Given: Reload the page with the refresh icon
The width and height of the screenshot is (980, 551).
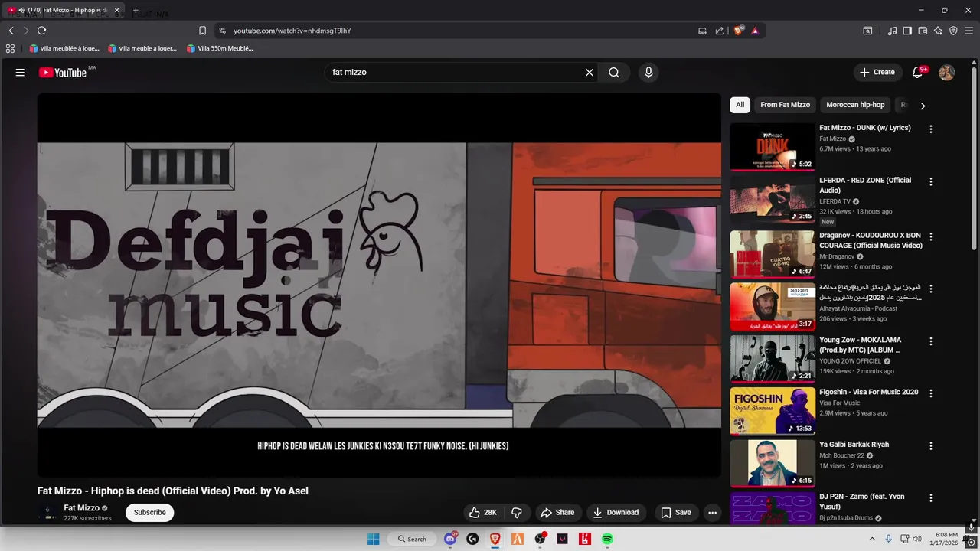Looking at the screenshot, I should point(41,31).
